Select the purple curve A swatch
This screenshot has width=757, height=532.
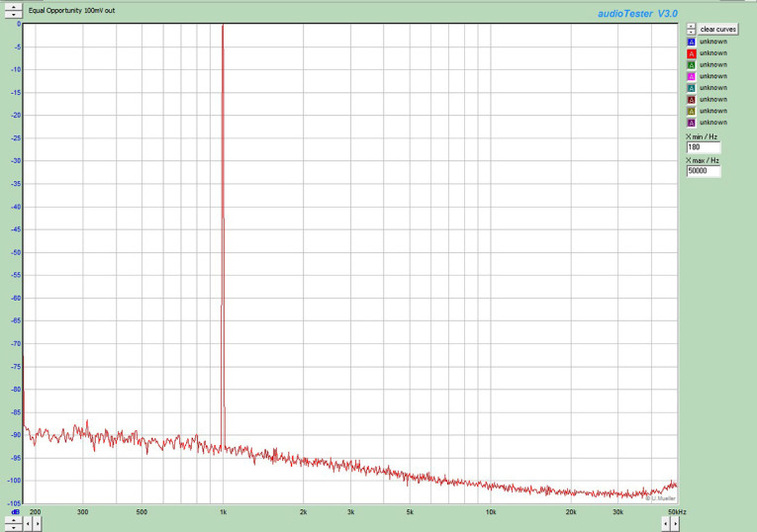tap(691, 123)
